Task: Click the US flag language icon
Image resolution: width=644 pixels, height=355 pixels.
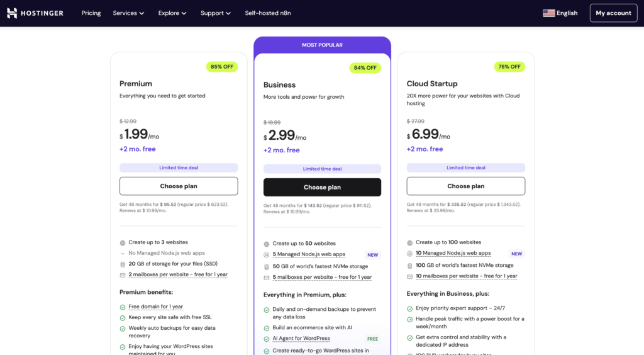Action: (548, 13)
